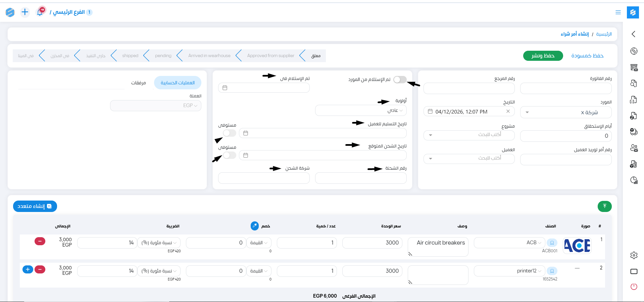Screen dimensions: 644x302
Task: Click the red power logout icon
Action: [x=634, y=287]
